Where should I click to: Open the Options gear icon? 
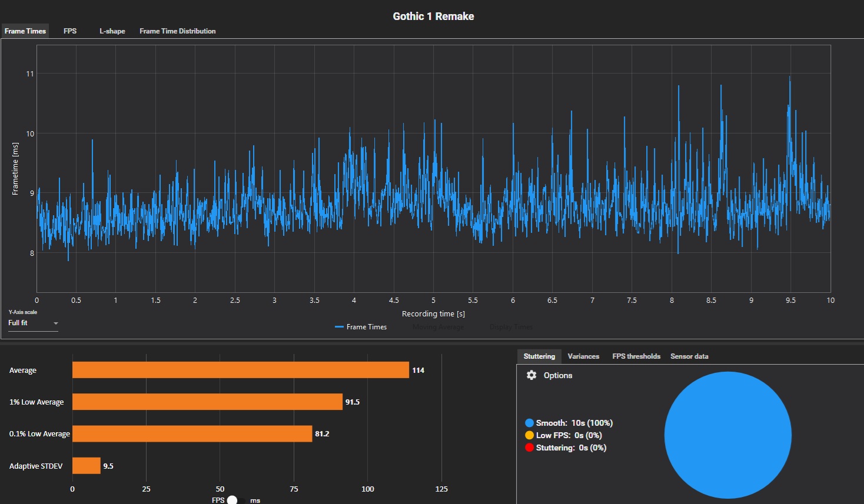coord(531,375)
